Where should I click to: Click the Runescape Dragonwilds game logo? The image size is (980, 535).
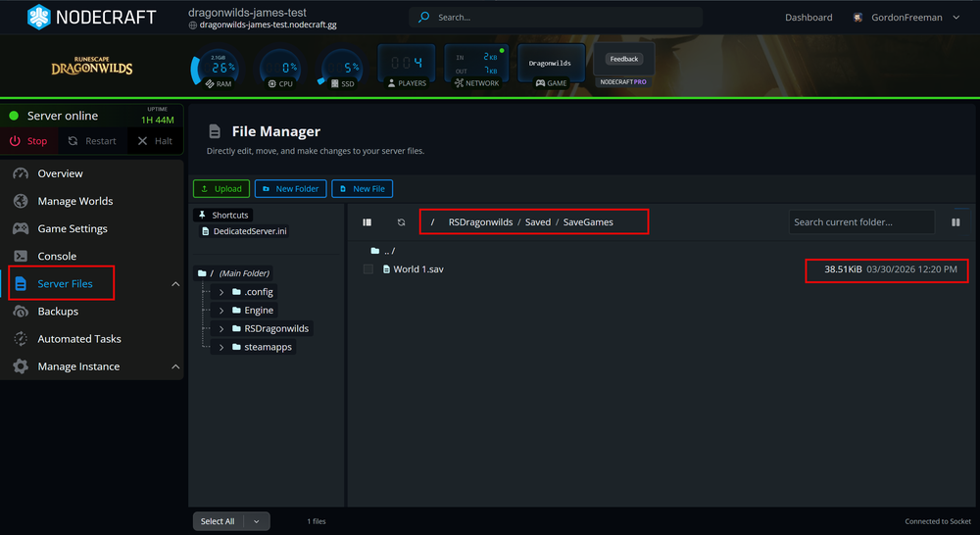(92, 66)
